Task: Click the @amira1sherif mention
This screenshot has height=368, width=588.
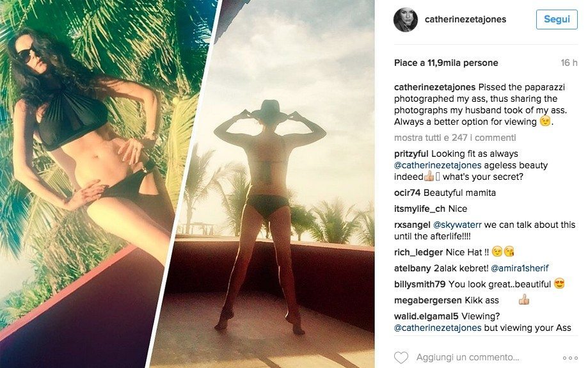Action: click(x=520, y=269)
